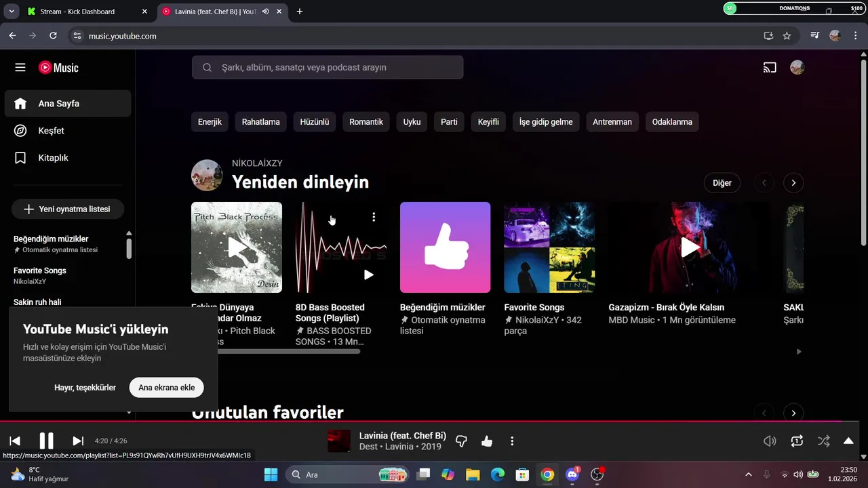The width and height of the screenshot is (868, 488).
Task: Decline install with Hayır, teşekkürler
Action: coord(85,388)
